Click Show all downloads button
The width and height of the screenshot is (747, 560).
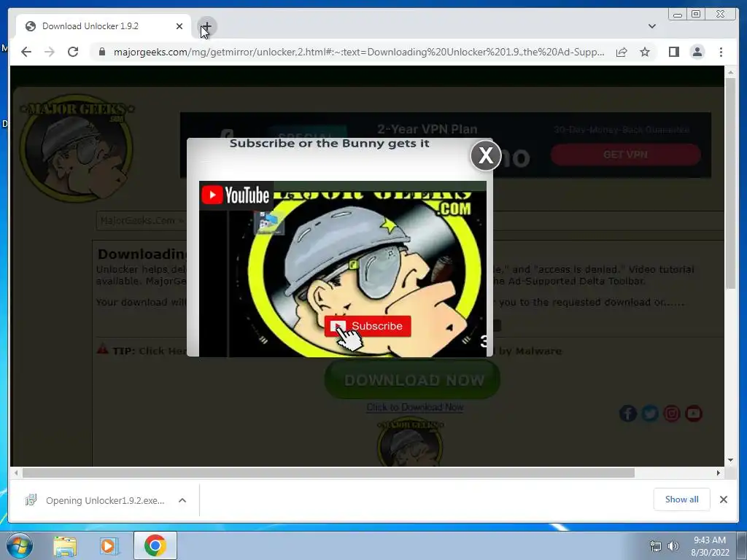point(682,499)
